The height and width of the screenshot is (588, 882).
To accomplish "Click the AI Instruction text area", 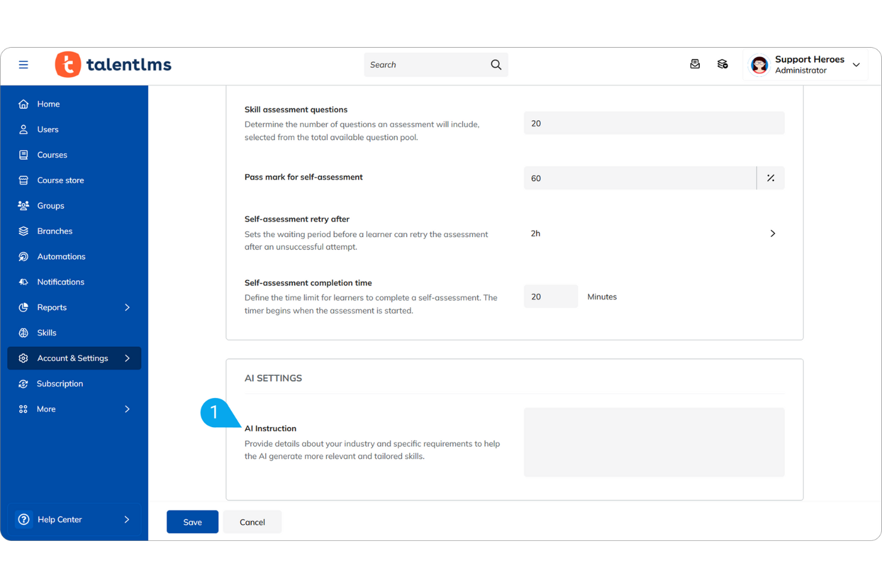I will point(654,442).
